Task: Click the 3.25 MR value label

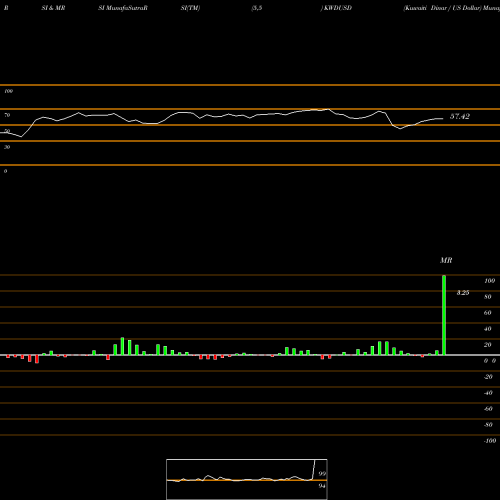Action: coord(463,293)
